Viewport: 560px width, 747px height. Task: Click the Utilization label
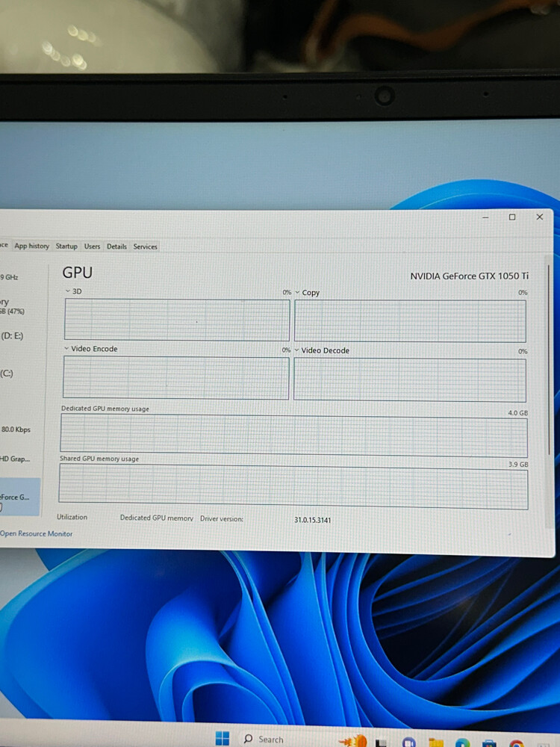tap(72, 517)
